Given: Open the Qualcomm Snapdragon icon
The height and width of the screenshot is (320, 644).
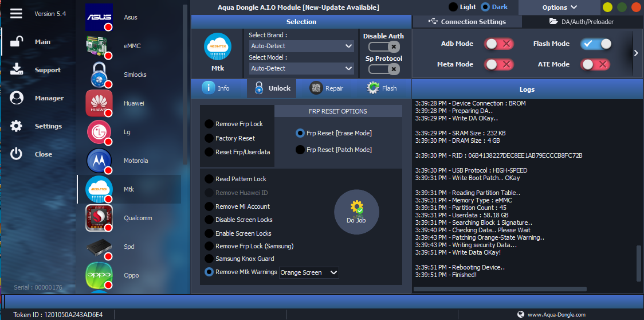Looking at the screenshot, I should [x=99, y=218].
